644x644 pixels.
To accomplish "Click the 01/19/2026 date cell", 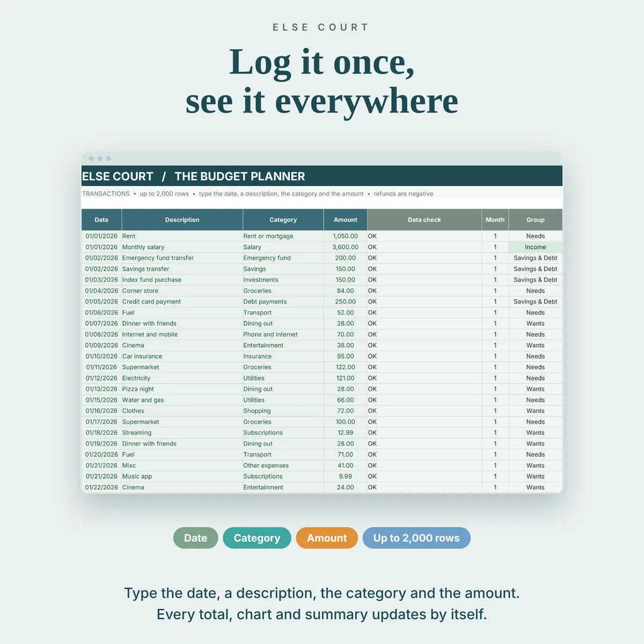I will [x=101, y=443].
